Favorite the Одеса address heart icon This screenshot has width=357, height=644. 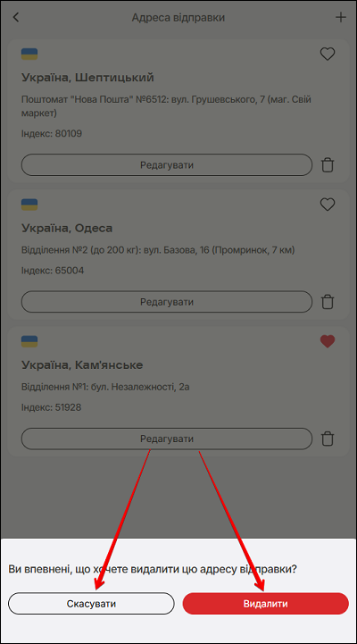coord(328,205)
